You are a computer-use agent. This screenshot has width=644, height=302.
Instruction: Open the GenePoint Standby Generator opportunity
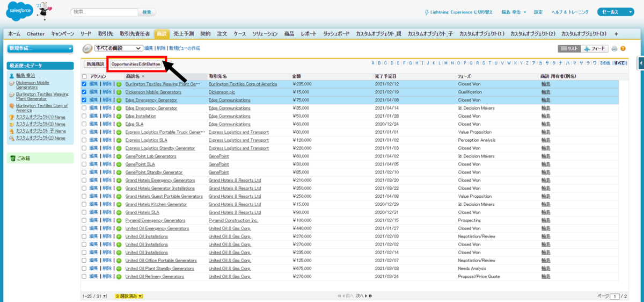point(154,172)
